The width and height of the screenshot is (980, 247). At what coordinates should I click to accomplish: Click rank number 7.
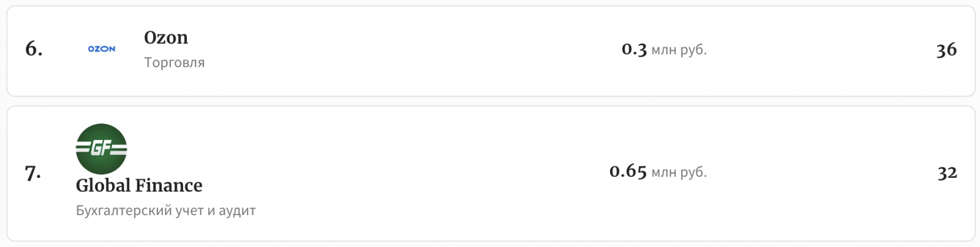coord(33,173)
